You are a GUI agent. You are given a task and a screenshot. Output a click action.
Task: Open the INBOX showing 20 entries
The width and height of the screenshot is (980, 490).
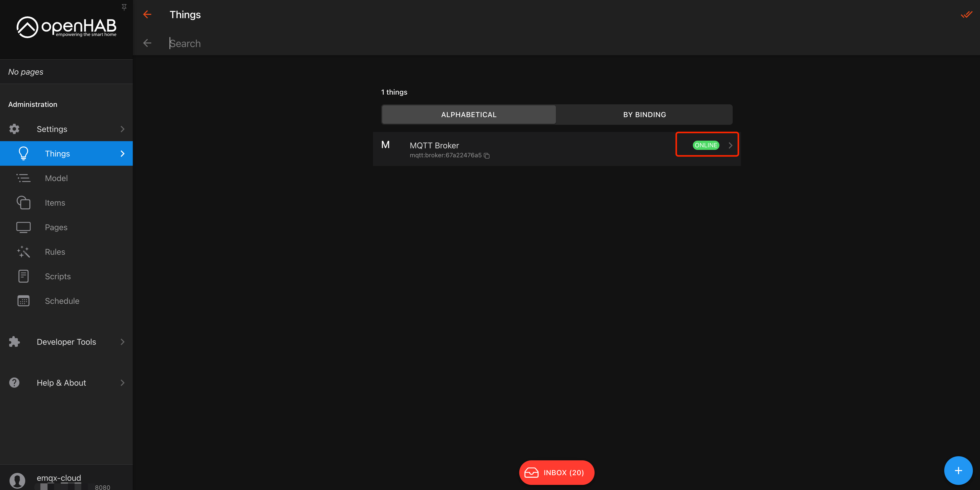[x=556, y=473]
